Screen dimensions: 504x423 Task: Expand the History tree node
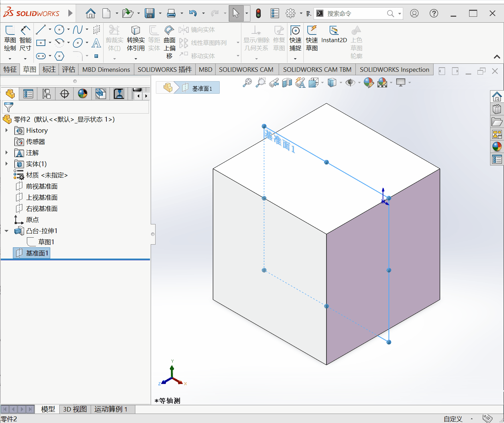(x=6, y=130)
